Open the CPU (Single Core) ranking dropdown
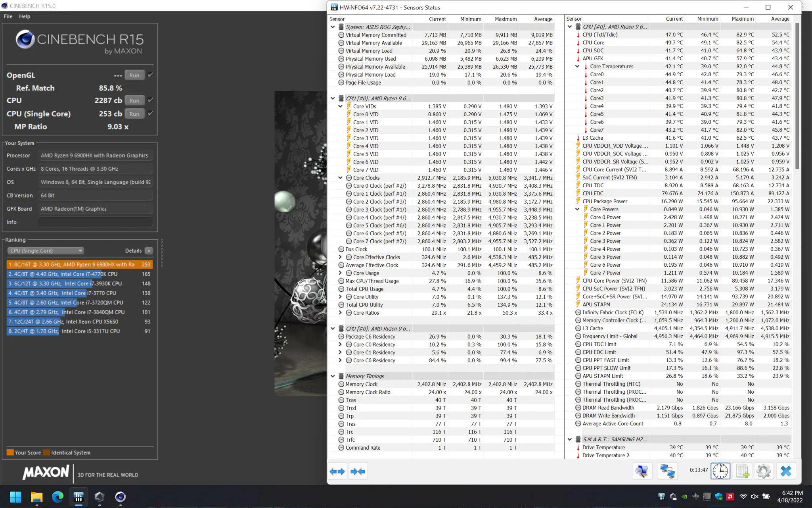The height and width of the screenshot is (508, 812). coord(46,250)
